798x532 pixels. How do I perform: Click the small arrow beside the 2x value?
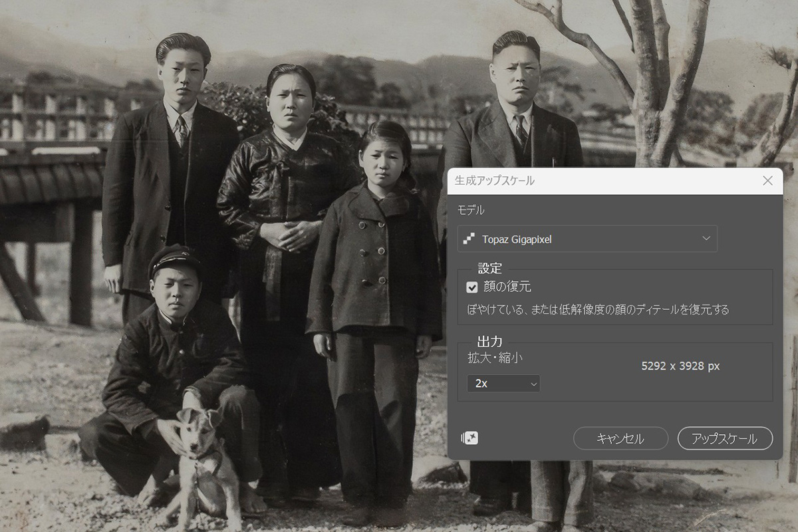[x=533, y=384]
